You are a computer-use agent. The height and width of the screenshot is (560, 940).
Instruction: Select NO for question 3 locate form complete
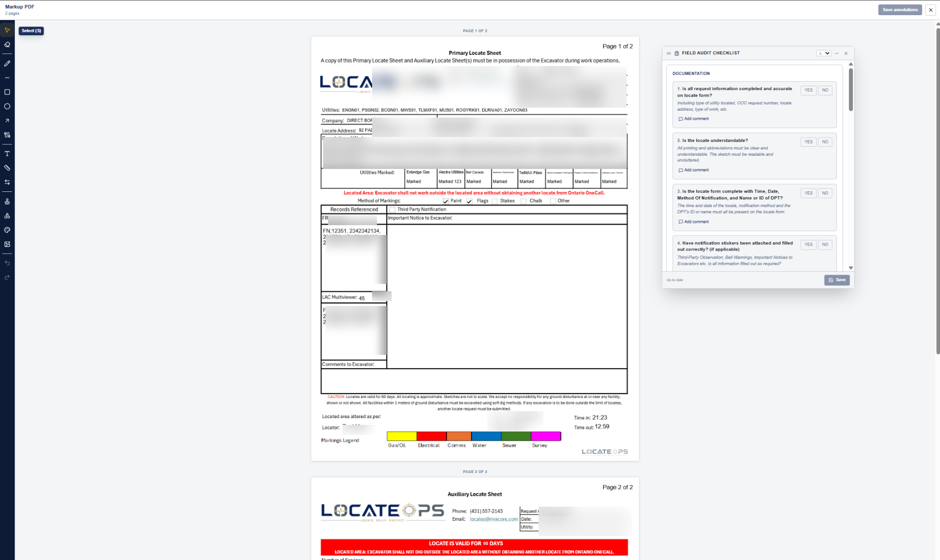[x=825, y=193]
